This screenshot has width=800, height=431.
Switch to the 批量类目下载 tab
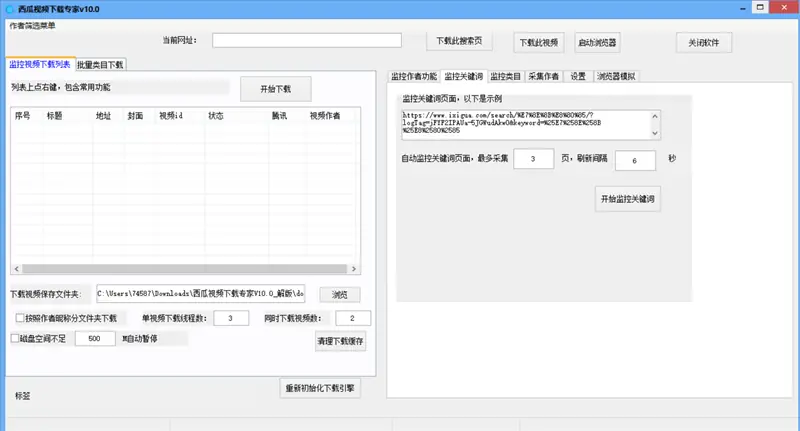(100, 65)
